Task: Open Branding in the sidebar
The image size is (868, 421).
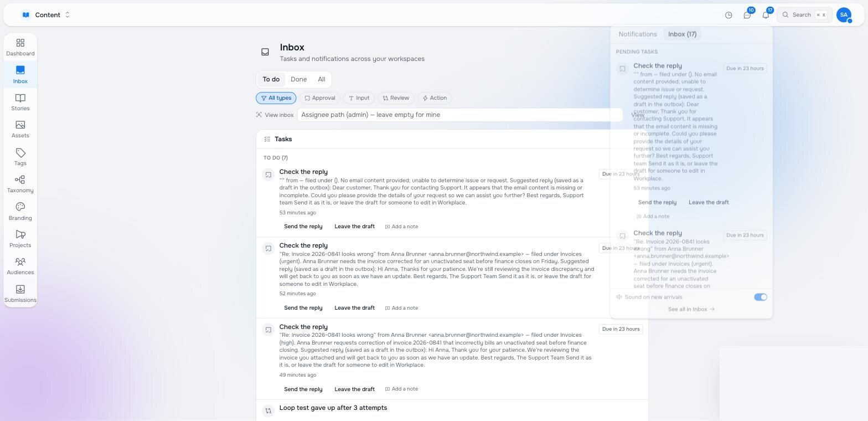Action: (x=20, y=212)
